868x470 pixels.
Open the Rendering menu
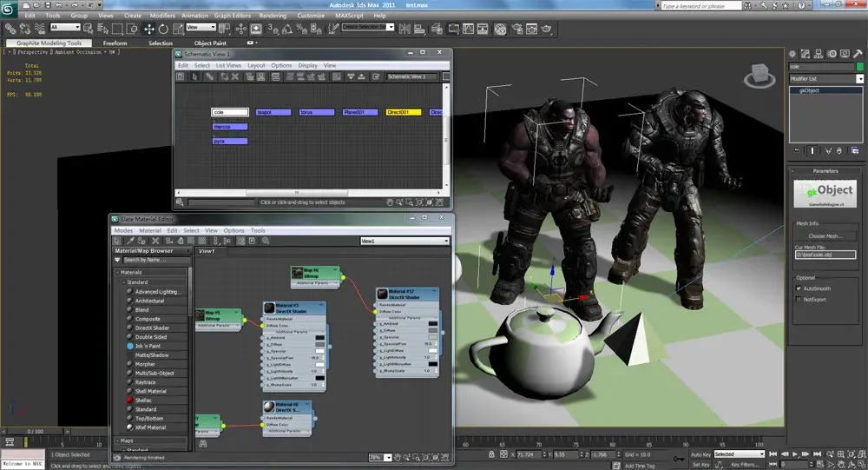point(273,16)
